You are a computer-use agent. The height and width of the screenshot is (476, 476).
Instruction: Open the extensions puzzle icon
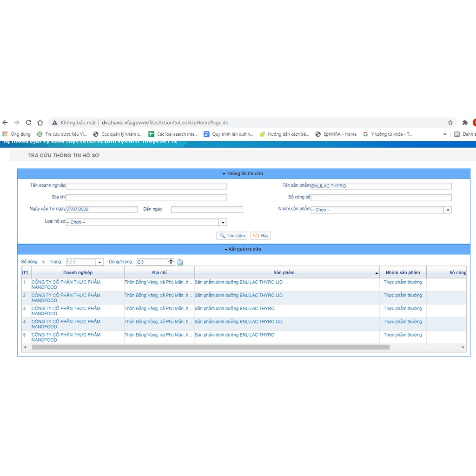coord(465,123)
